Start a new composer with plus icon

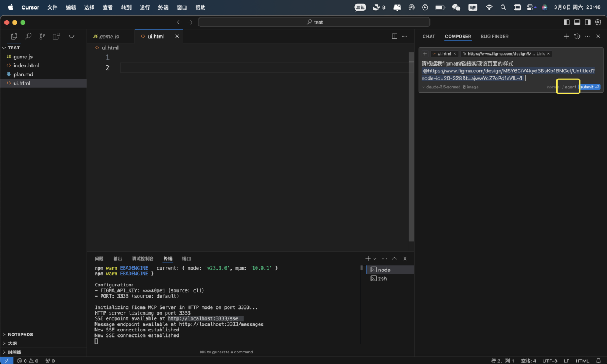[x=567, y=37]
